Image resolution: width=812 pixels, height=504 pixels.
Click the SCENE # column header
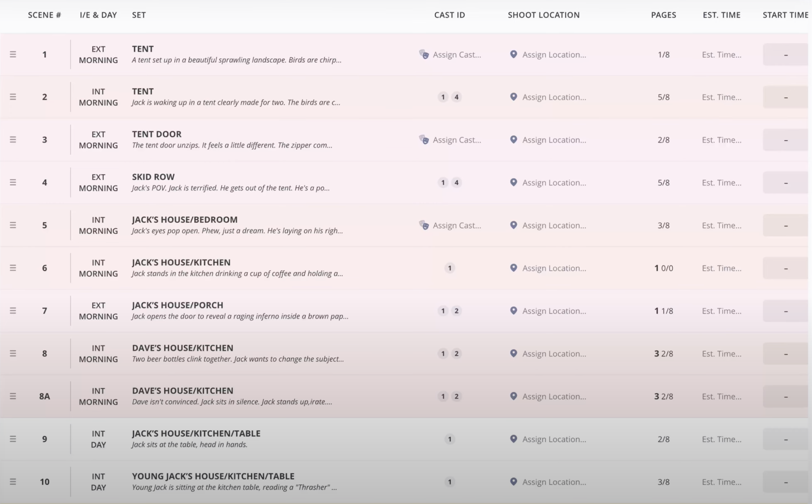coord(44,15)
